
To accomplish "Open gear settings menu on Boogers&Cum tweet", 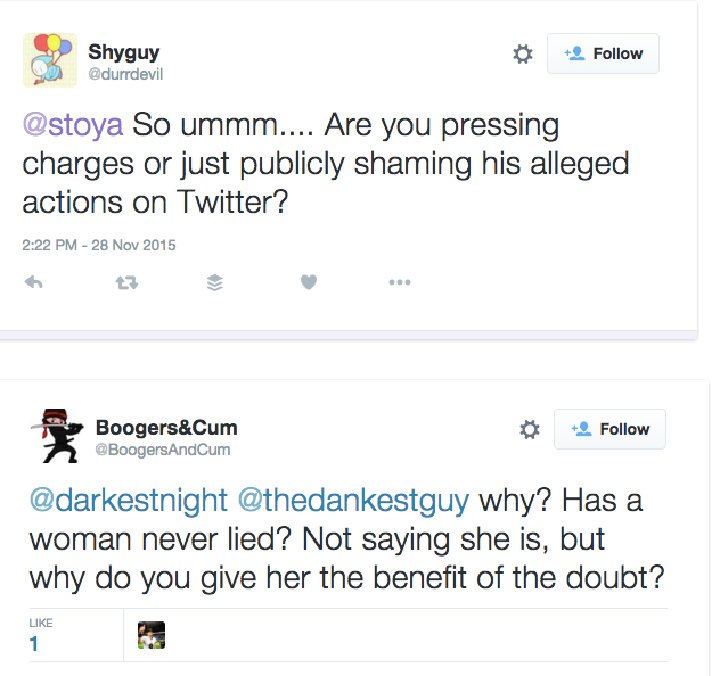I will coord(529,429).
